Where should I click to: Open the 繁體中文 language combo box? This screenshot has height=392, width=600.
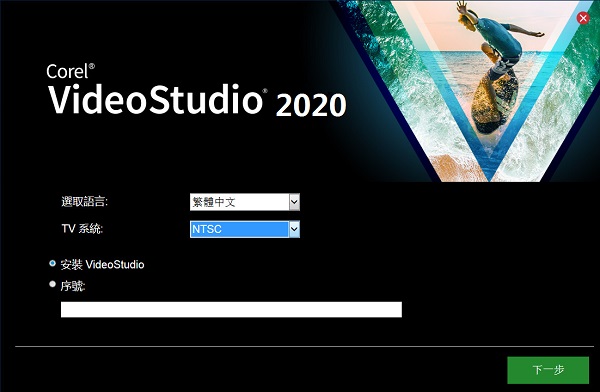pos(245,202)
